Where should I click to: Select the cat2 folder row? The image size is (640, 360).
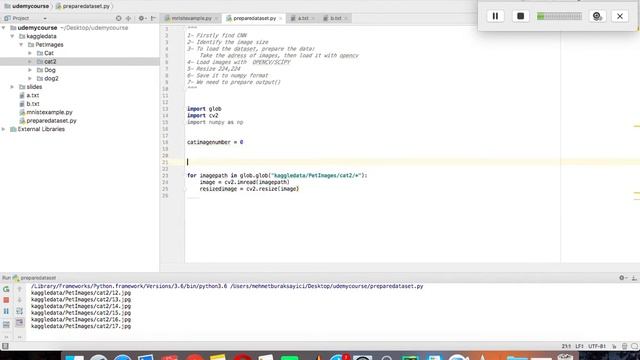coord(80,62)
